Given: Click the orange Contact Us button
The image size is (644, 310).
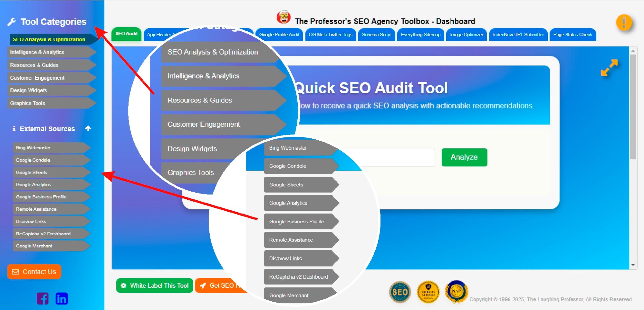Looking at the screenshot, I should tap(34, 272).
